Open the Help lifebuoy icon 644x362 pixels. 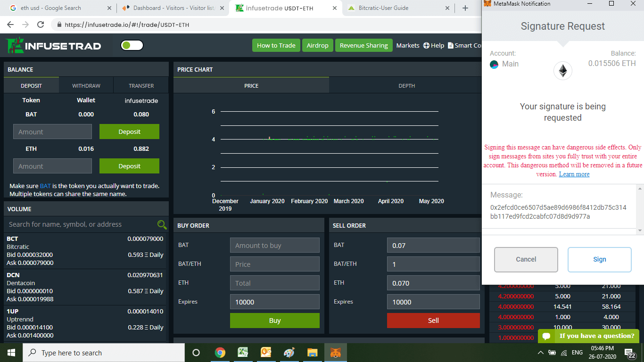coord(426,45)
